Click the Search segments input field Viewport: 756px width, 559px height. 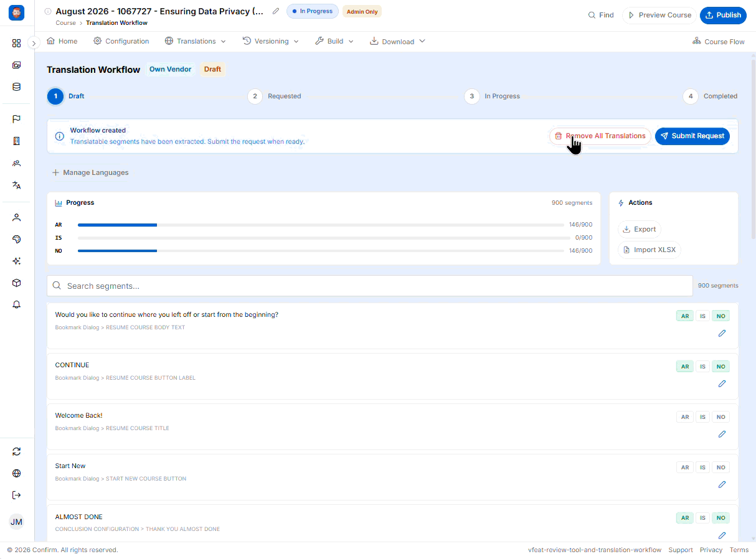[x=370, y=286]
